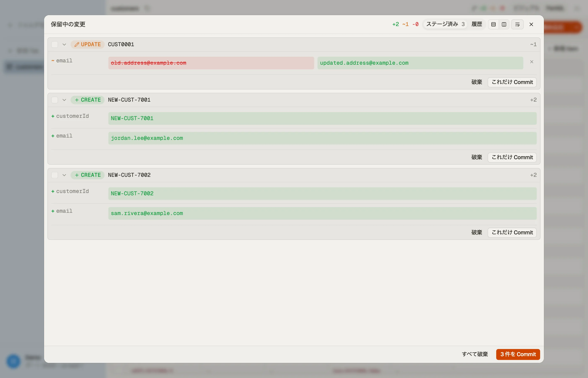This screenshot has height=378, width=588.
Task: Click sam.rivera@example.com value
Action: 322,213
